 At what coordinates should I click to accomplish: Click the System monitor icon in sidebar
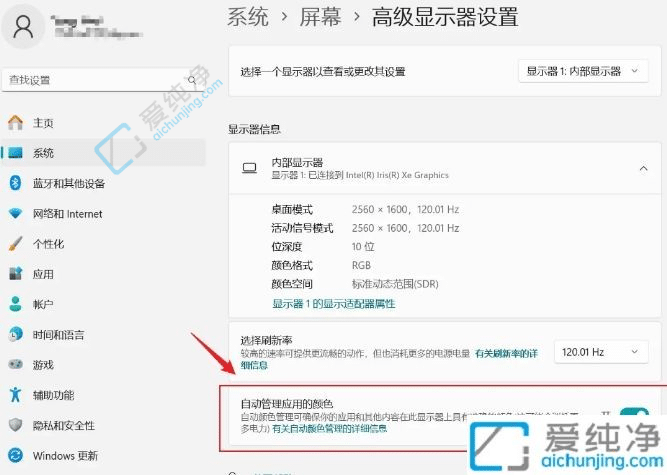click(16, 153)
